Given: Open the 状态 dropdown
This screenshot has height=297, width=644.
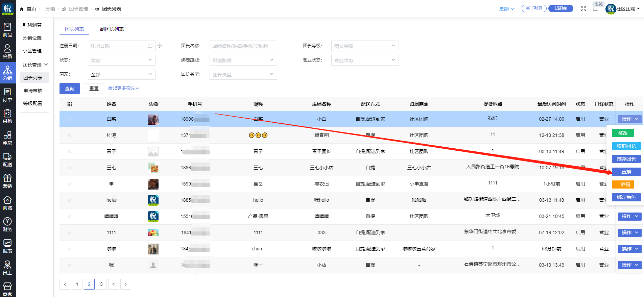Looking at the screenshot, I should click(121, 60).
